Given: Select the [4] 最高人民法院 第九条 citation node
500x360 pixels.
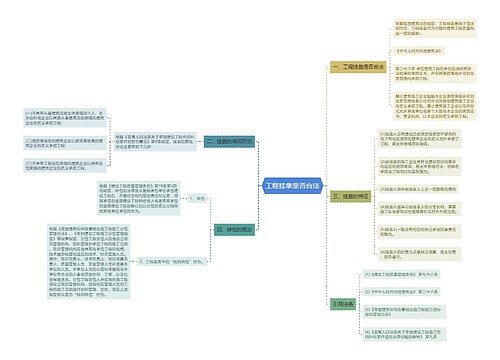Looking at the screenshot, I should [x=404, y=334].
